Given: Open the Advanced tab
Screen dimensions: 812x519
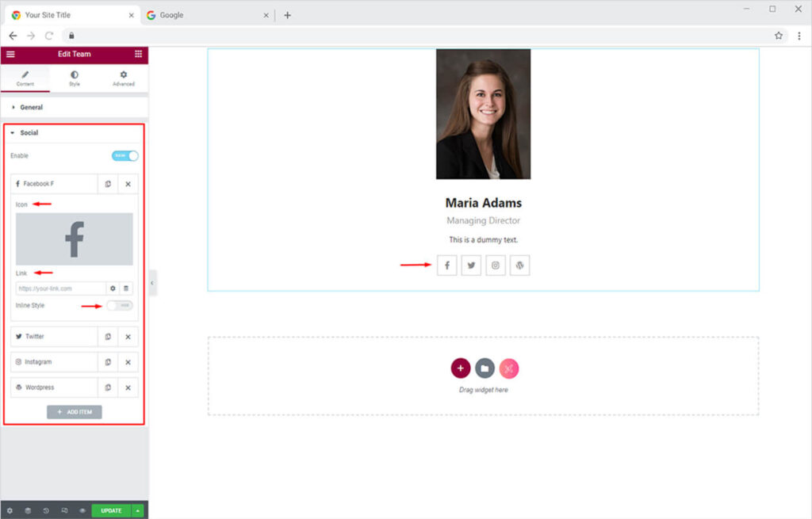Looking at the screenshot, I should point(123,78).
